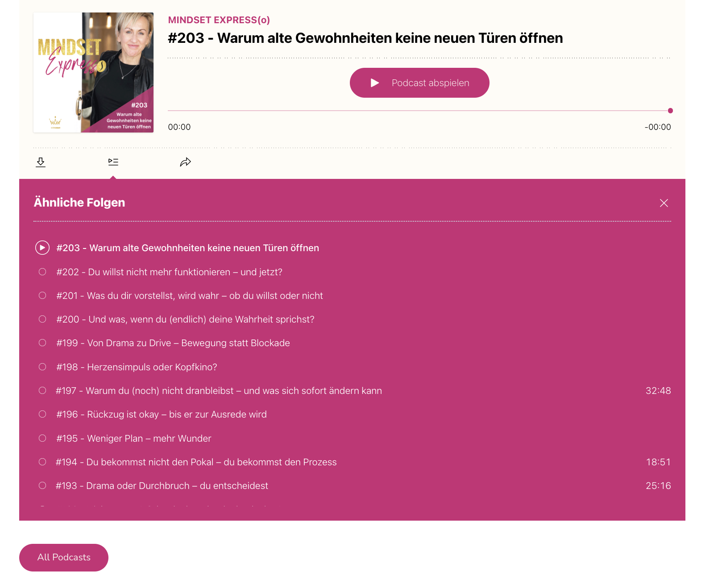This screenshot has width=722, height=588.
Task: Click the Ähnliche Folgen heading
Action: pos(79,203)
